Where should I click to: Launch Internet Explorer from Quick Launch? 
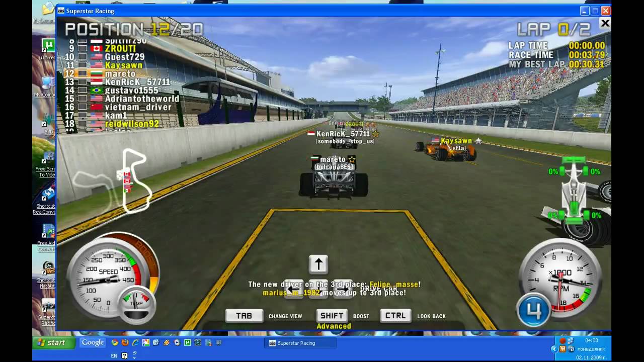tap(135, 343)
